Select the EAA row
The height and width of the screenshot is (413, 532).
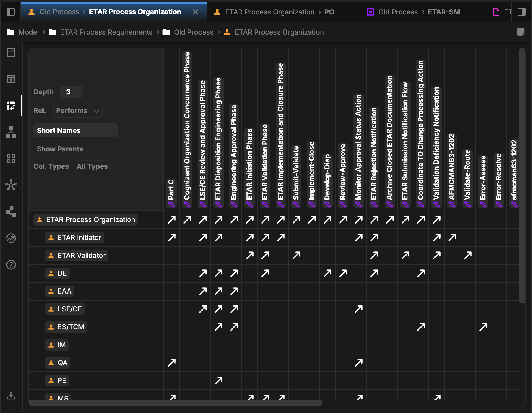point(60,291)
